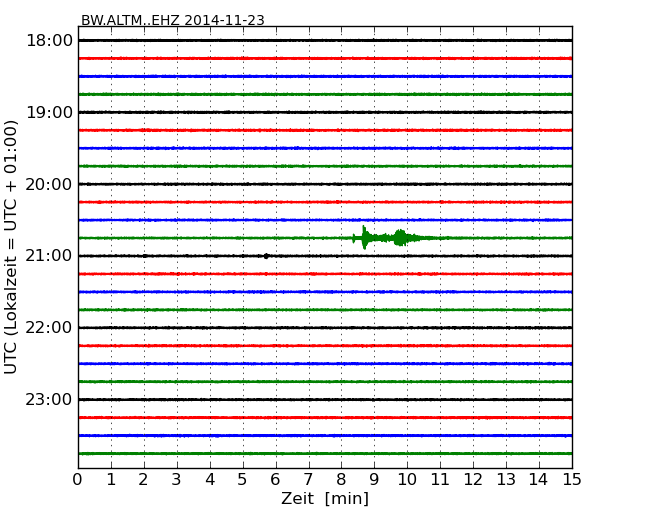Click x-axis tick label 12
Viewport: 650px width, 520px height.
click(x=473, y=479)
